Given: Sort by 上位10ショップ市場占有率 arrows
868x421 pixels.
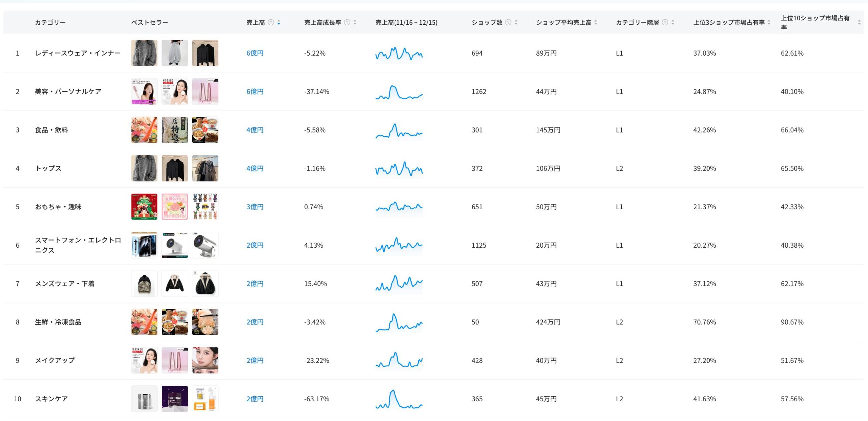Looking at the screenshot, I should point(859,22).
